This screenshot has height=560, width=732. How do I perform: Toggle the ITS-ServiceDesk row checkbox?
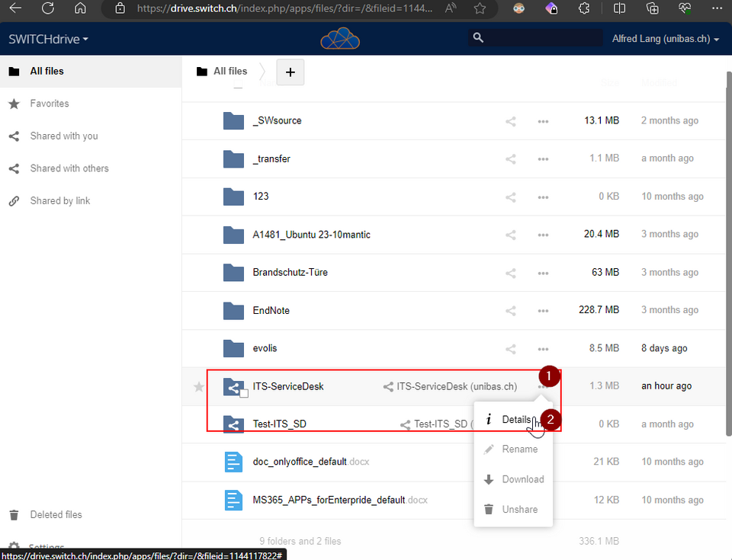point(243,393)
